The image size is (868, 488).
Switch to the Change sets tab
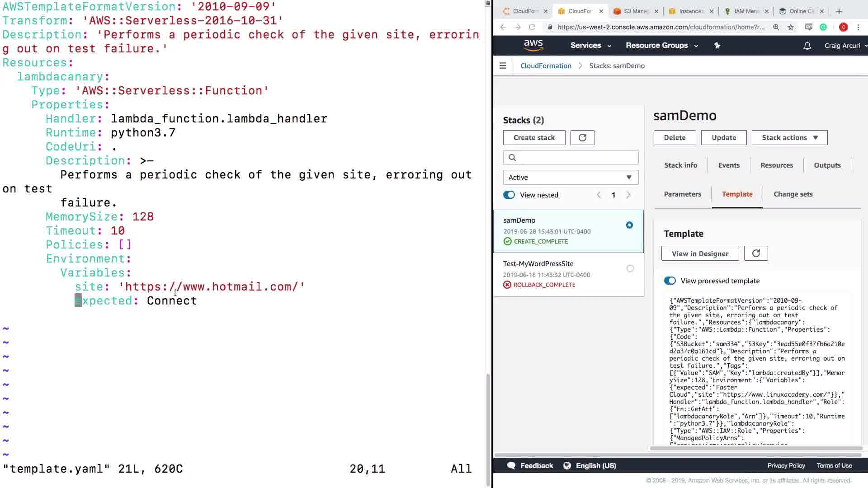click(x=793, y=194)
